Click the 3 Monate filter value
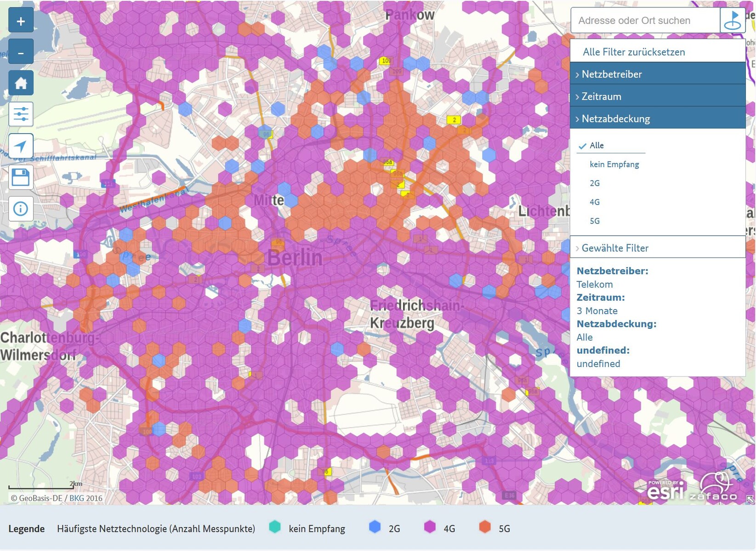Screen dimensions: 756x551 coord(597,311)
